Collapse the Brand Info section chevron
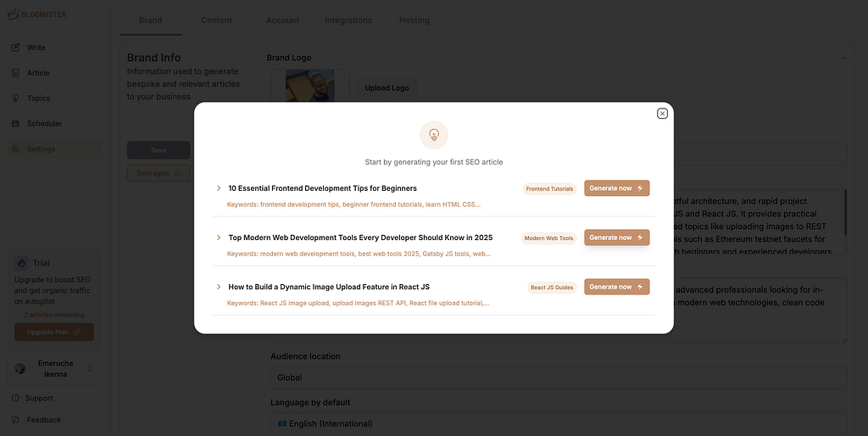The height and width of the screenshot is (436, 868). (844, 58)
